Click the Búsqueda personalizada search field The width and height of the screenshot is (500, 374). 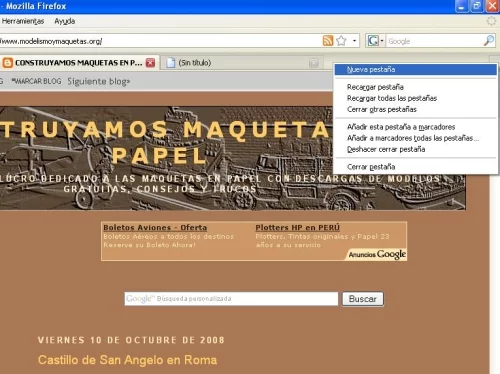point(231,299)
